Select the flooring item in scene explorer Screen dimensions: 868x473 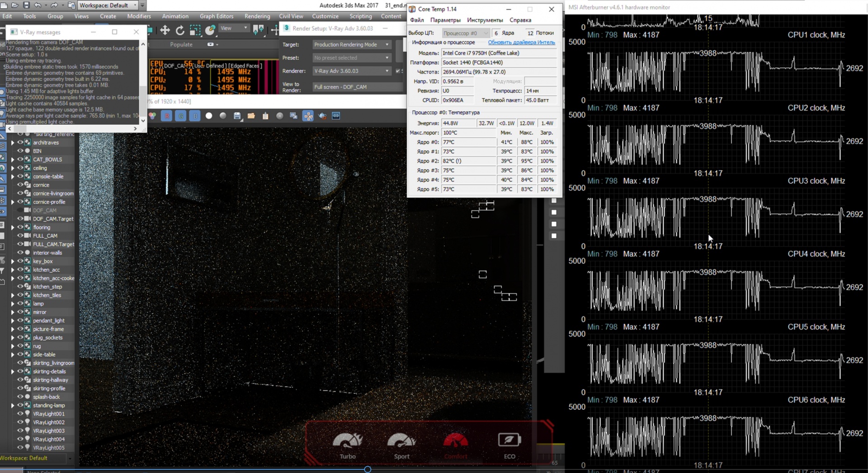42,227
